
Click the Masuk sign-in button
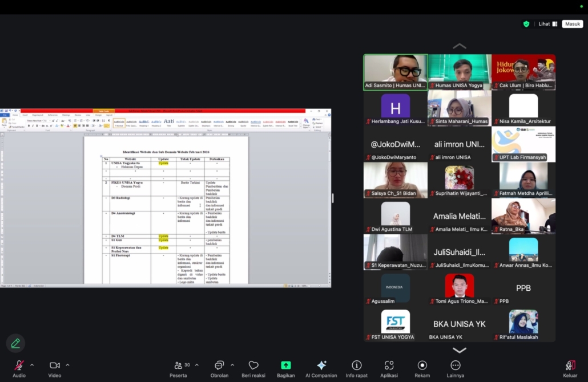coord(572,24)
